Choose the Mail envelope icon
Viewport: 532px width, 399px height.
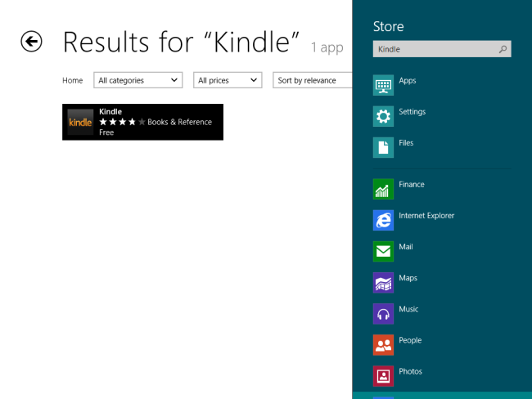click(383, 251)
